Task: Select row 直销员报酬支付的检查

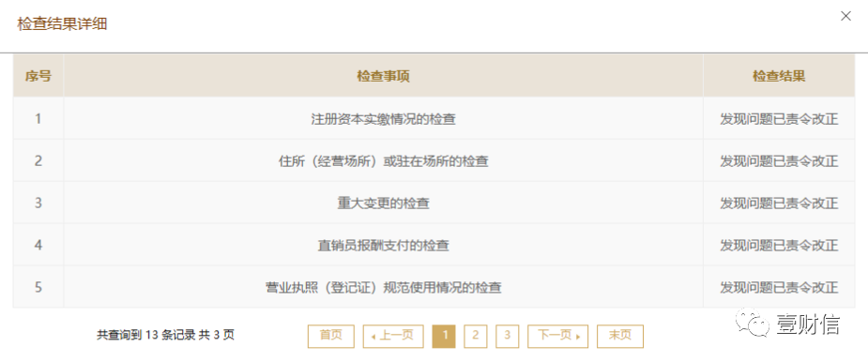Action: click(434, 245)
